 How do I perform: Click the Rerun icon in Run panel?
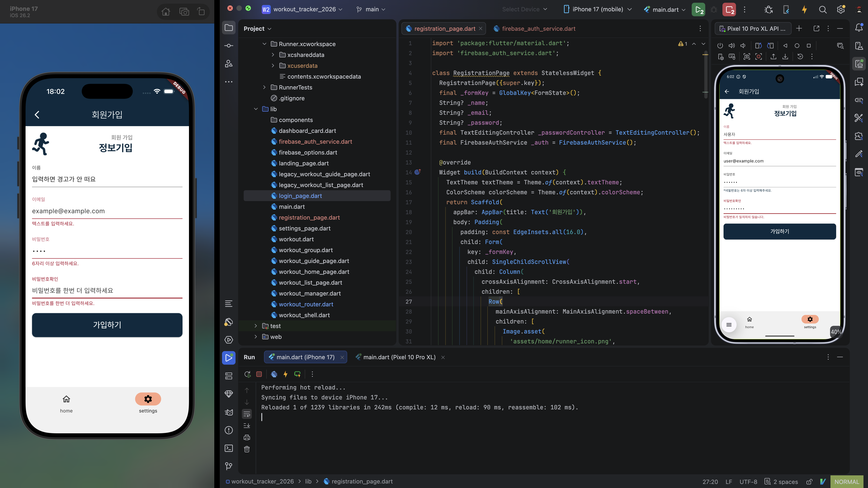(x=247, y=374)
